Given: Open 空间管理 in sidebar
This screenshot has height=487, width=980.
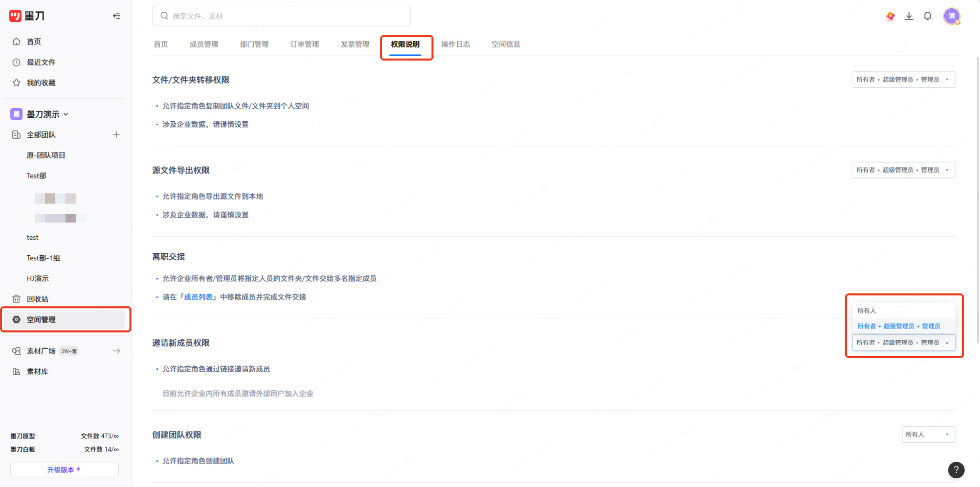Looking at the screenshot, I should [64, 319].
